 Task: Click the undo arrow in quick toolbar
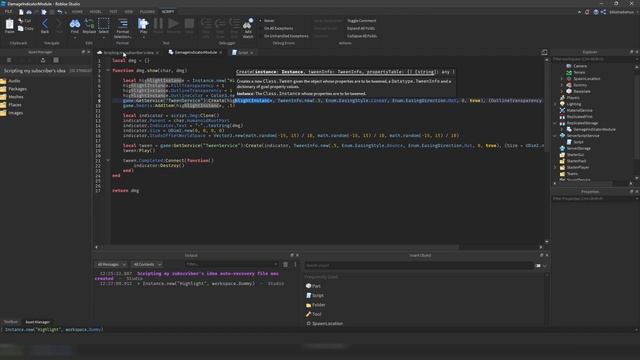click(60, 12)
